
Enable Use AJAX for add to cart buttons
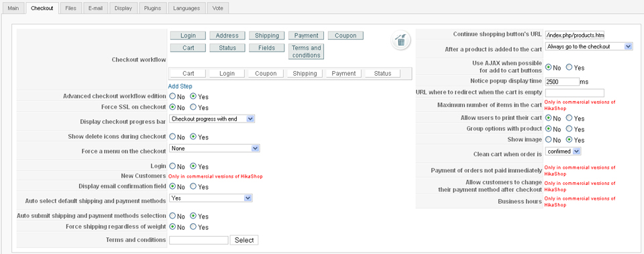tap(569, 67)
